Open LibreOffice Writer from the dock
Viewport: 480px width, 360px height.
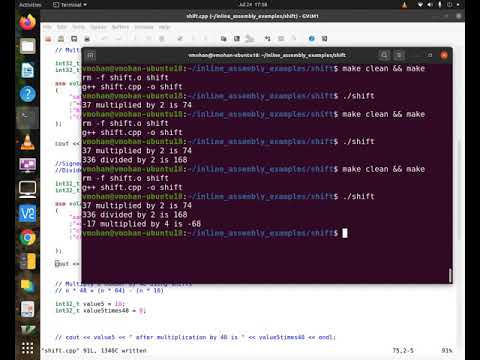tap(27, 70)
